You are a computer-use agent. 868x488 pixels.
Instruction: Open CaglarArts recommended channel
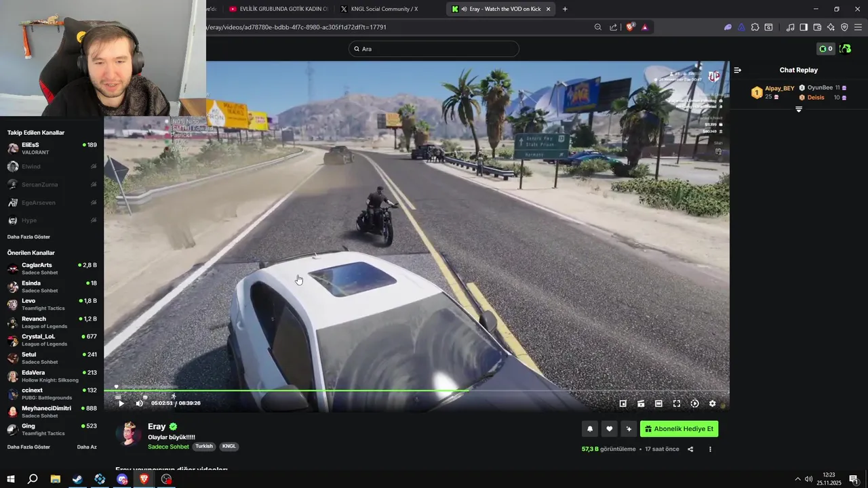[x=52, y=268]
